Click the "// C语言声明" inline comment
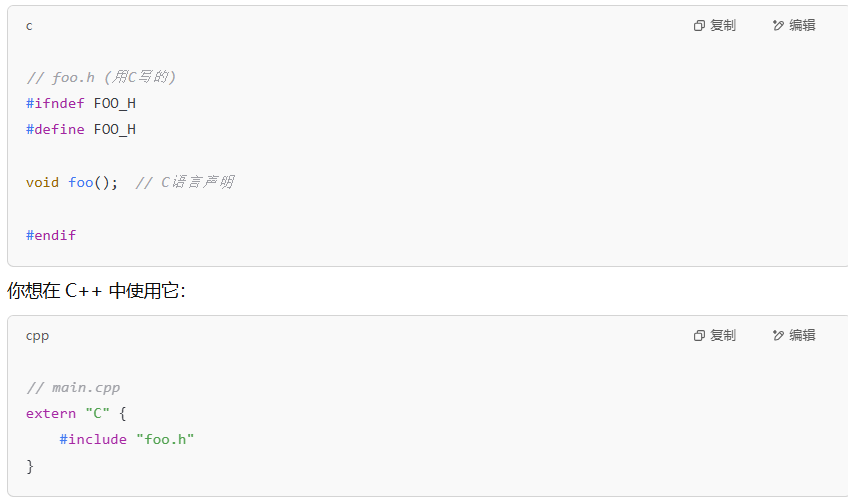The image size is (848, 500). (x=184, y=182)
